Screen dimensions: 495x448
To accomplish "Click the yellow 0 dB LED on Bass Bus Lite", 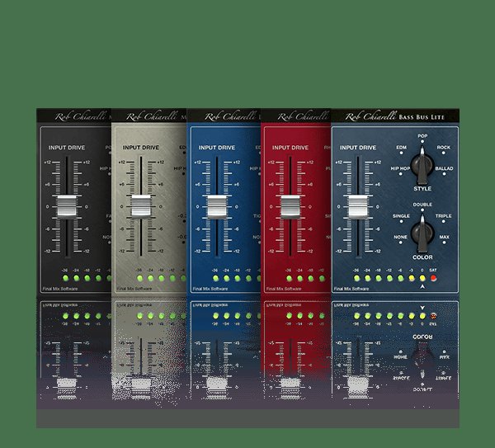I will [422, 278].
